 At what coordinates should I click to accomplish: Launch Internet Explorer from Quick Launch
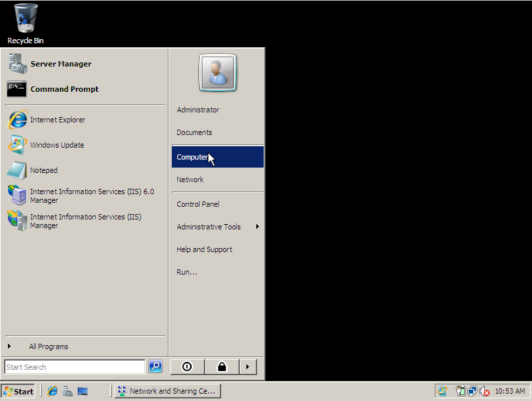(x=53, y=391)
